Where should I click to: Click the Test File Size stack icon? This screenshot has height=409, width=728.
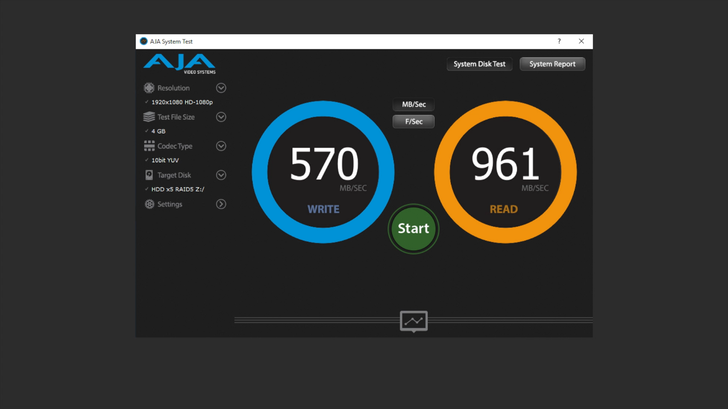149,117
